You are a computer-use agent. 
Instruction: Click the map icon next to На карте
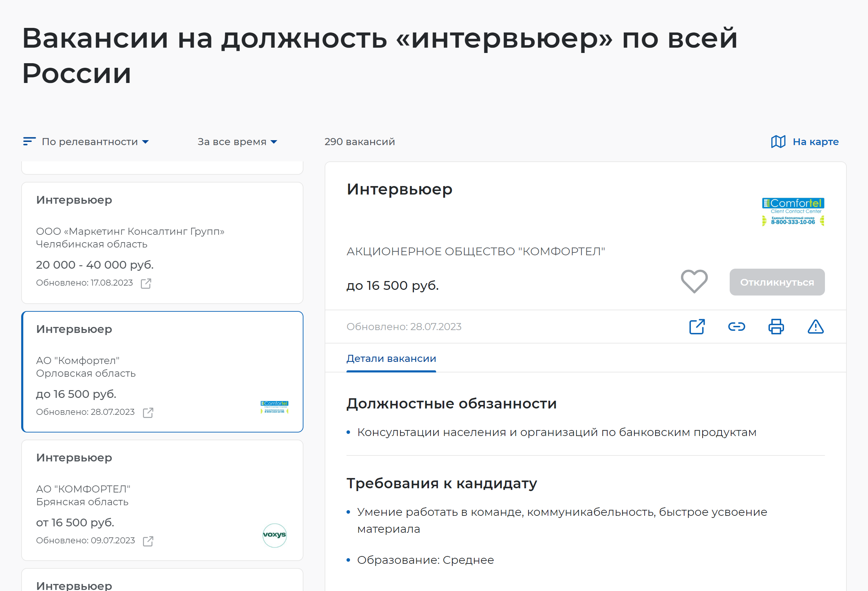[x=778, y=142]
